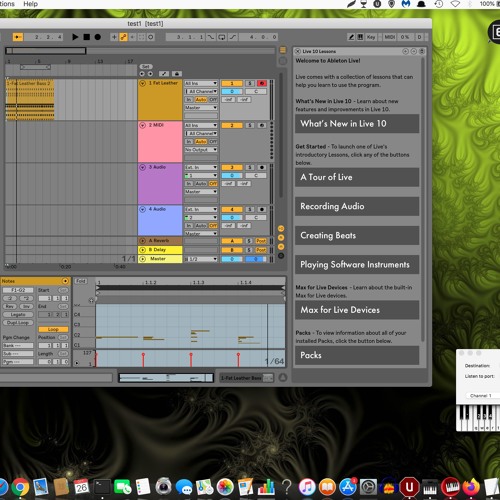Open Terminal from the Dock
500x500 pixels.
click(102, 488)
